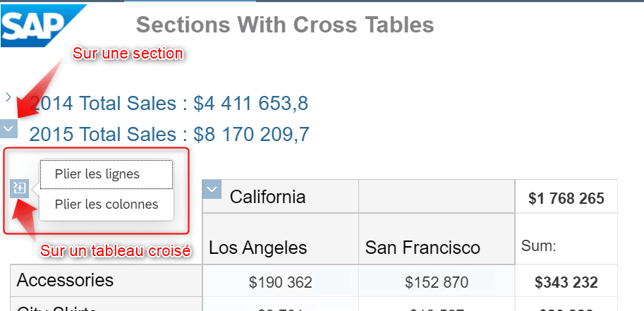This screenshot has height=311, width=644.
Task: Collapse the 2015 Total Sales section
Action: (9, 128)
